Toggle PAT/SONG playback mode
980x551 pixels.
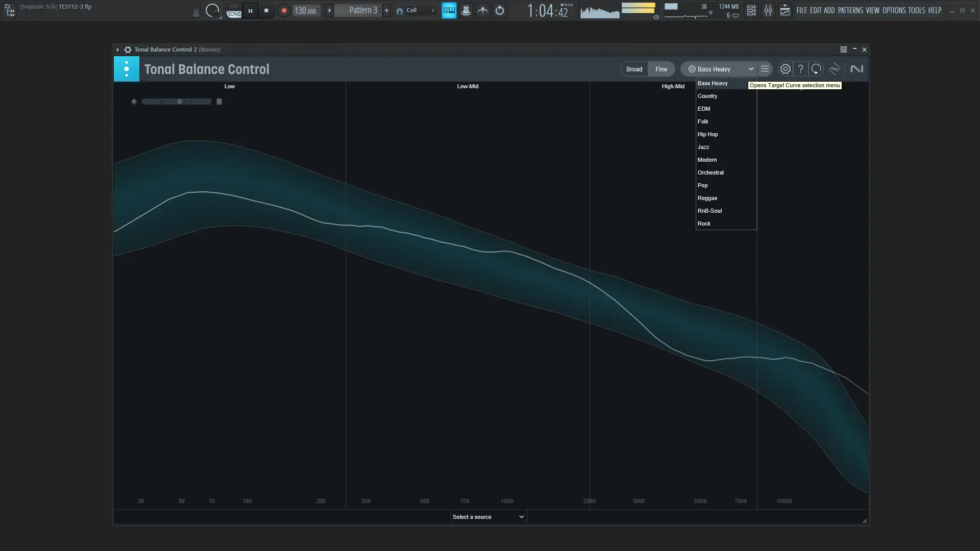[234, 10]
